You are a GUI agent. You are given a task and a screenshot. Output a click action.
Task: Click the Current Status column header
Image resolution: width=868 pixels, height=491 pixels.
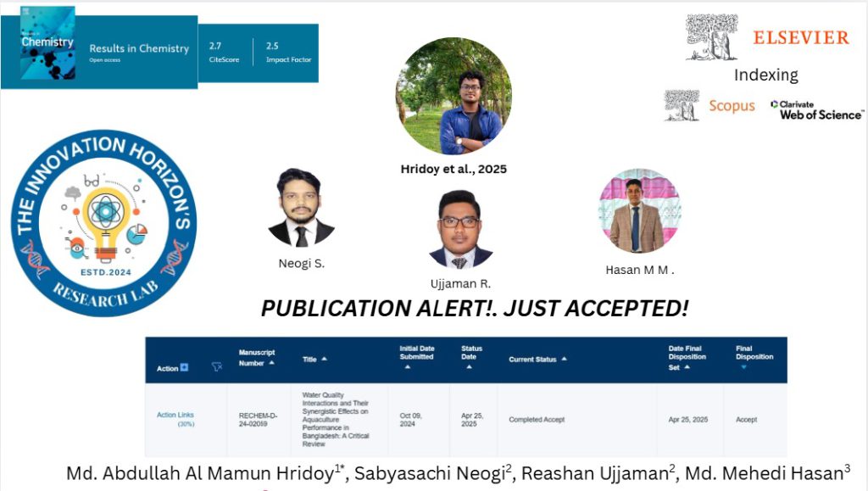tap(532, 360)
